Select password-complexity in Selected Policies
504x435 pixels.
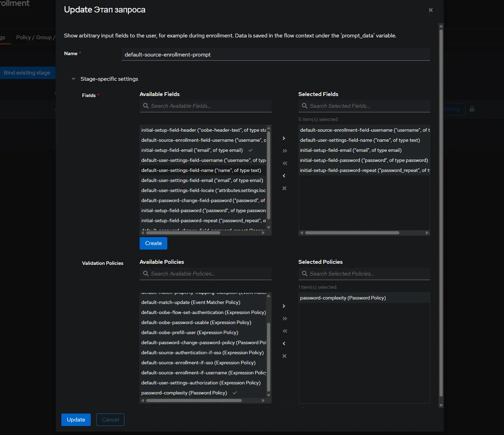coord(343,298)
